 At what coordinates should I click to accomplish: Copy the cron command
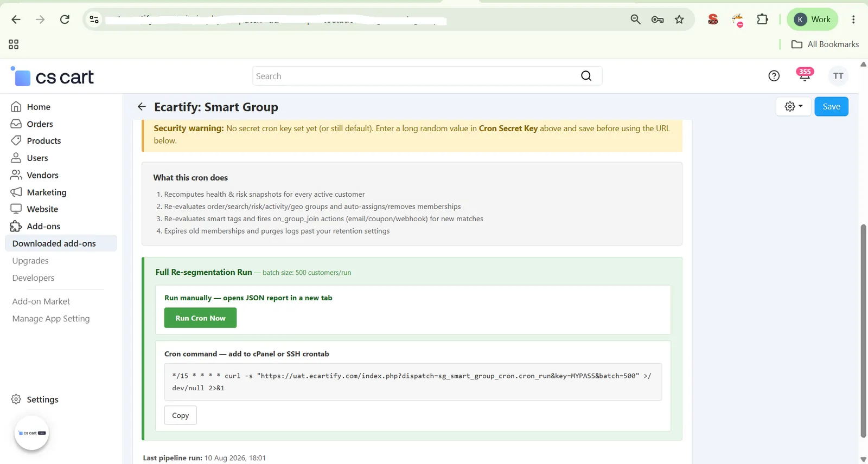pos(180,415)
